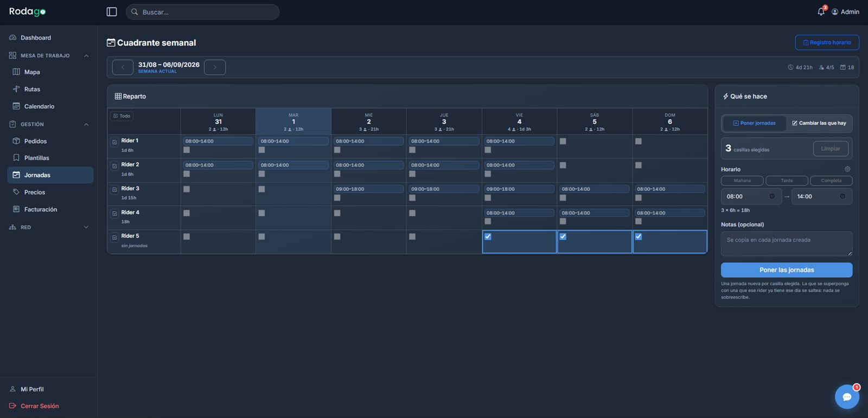Viewport: 868px width, 418px height.
Task: Click the Todo select-all button
Action: pyautogui.click(x=122, y=116)
